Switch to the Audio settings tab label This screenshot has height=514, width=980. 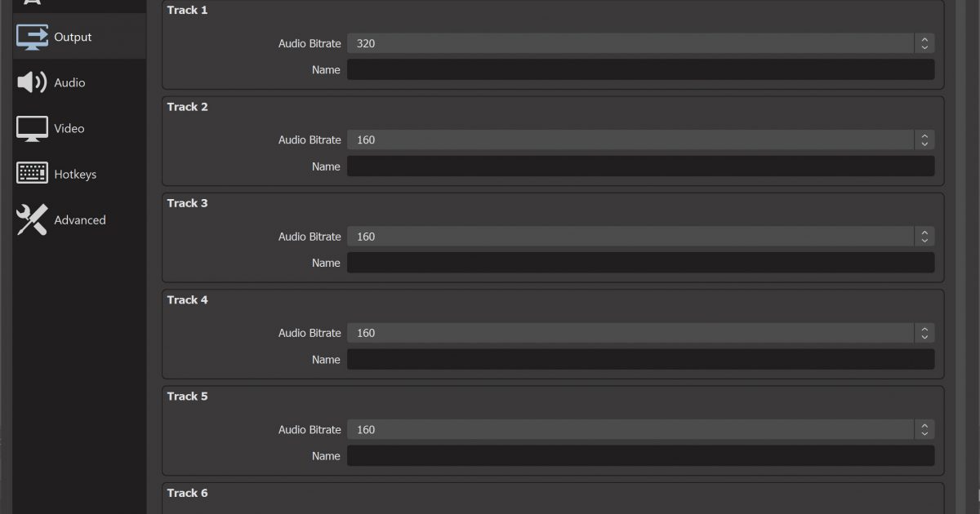69,82
